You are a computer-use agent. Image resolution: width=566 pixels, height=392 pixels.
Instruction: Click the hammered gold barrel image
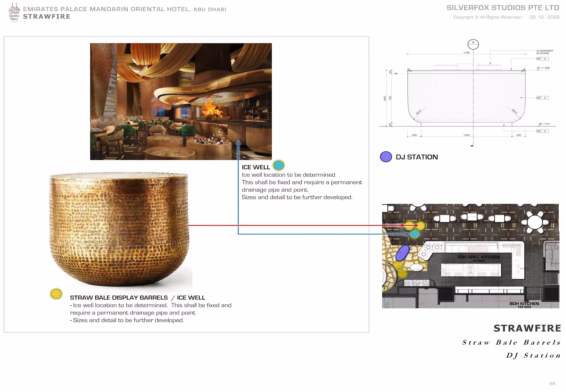pos(119,229)
